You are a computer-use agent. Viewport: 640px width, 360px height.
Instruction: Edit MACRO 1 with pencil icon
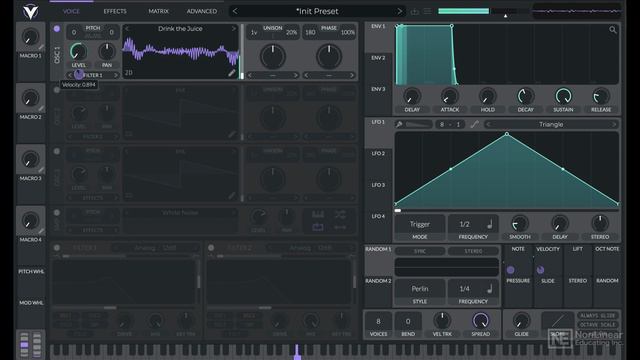point(41,47)
